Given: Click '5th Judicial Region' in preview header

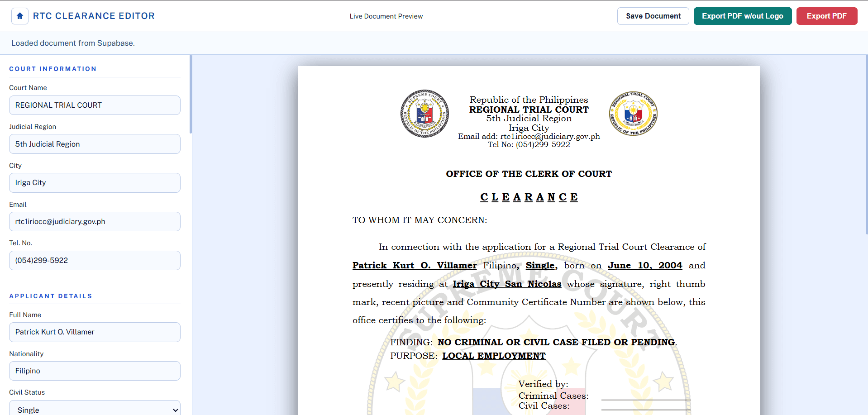Looking at the screenshot, I should click(529, 119).
